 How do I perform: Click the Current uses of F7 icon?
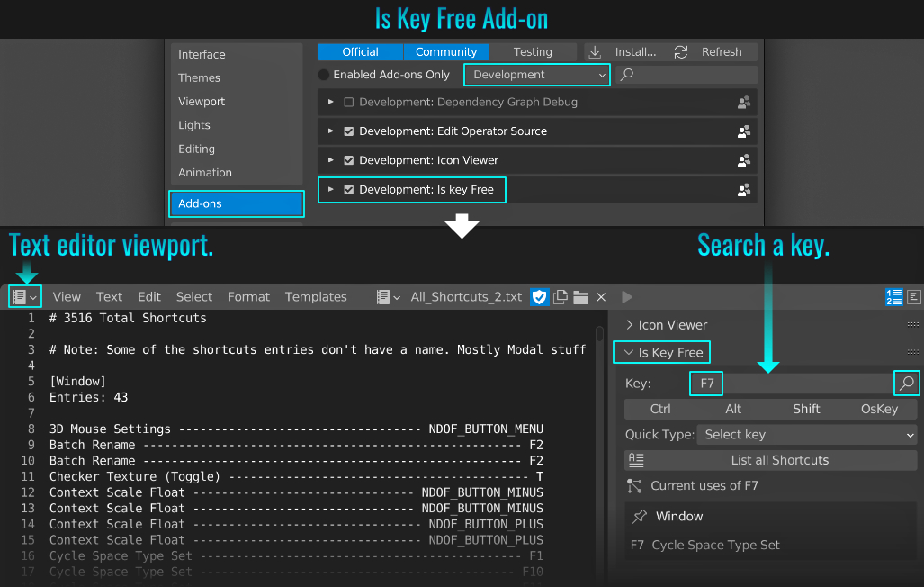pos(634,486)
